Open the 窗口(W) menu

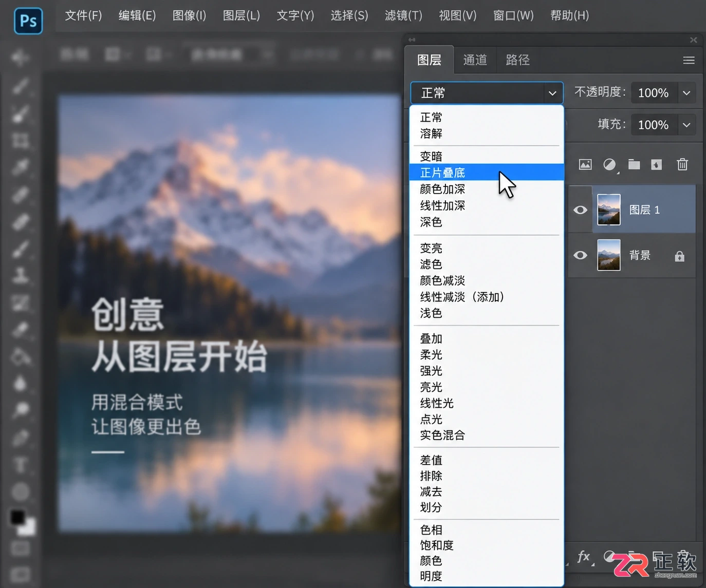pyautogui.click(x=513, y=15)
